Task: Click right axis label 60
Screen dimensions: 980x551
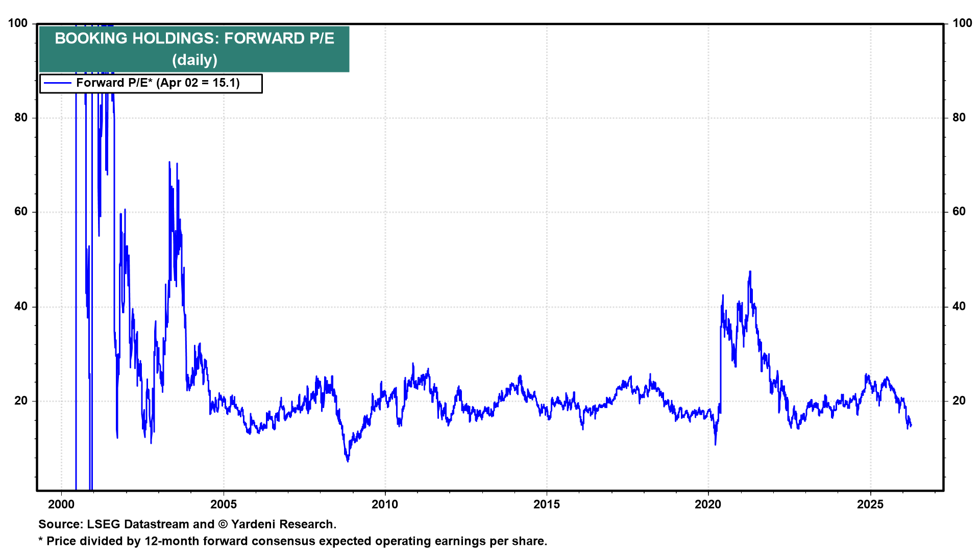Action: [x=959, y=212]
